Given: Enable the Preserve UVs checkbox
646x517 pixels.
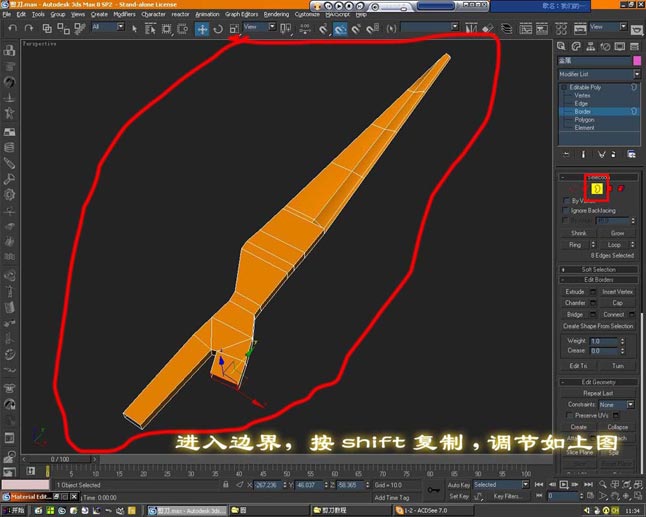Looking at the screenshot, I should [570, 415].
